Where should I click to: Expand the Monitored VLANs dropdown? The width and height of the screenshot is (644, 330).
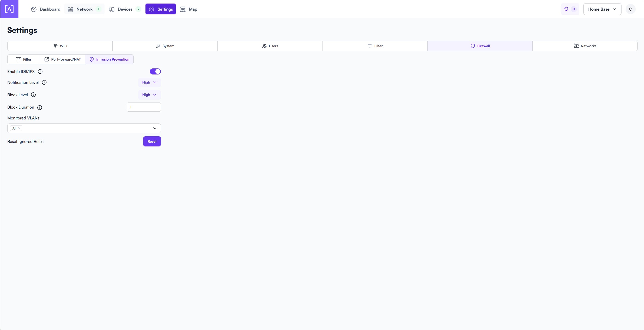155,128
